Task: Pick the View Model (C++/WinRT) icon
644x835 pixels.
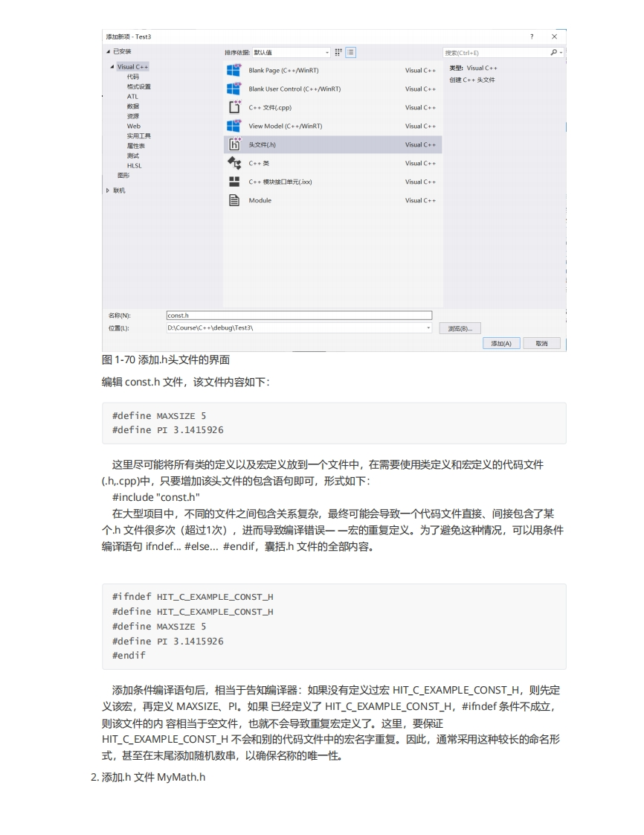Action: point(234,126)
